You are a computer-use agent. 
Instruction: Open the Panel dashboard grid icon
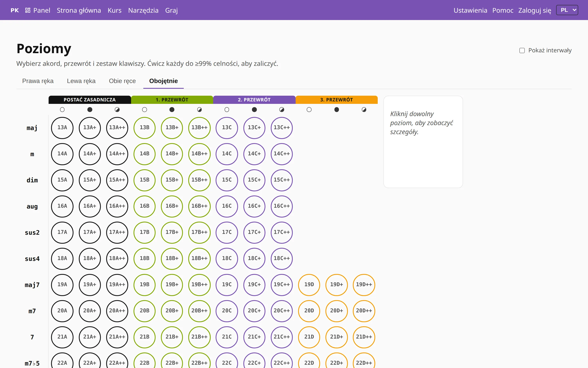click(x=28, y=10)
